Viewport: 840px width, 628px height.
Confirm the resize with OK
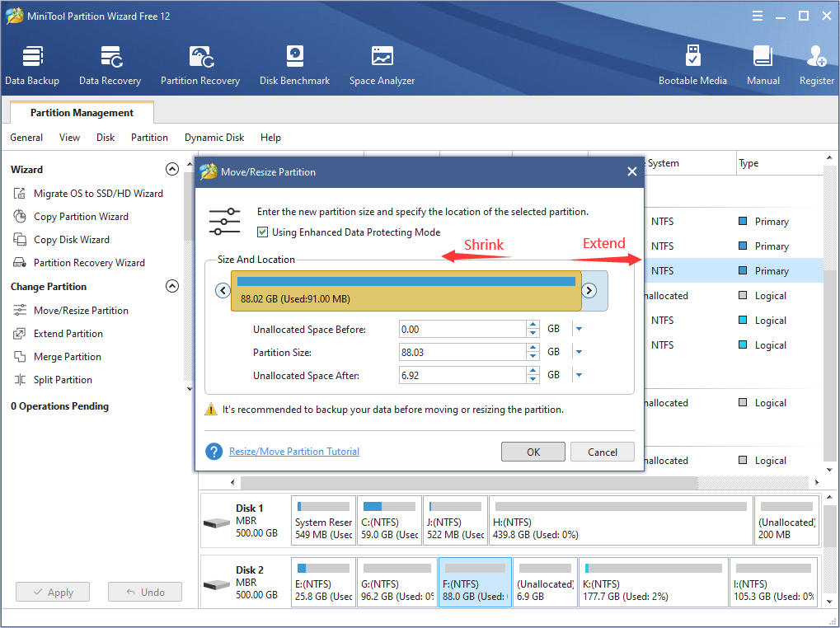(x=533, y=452)
